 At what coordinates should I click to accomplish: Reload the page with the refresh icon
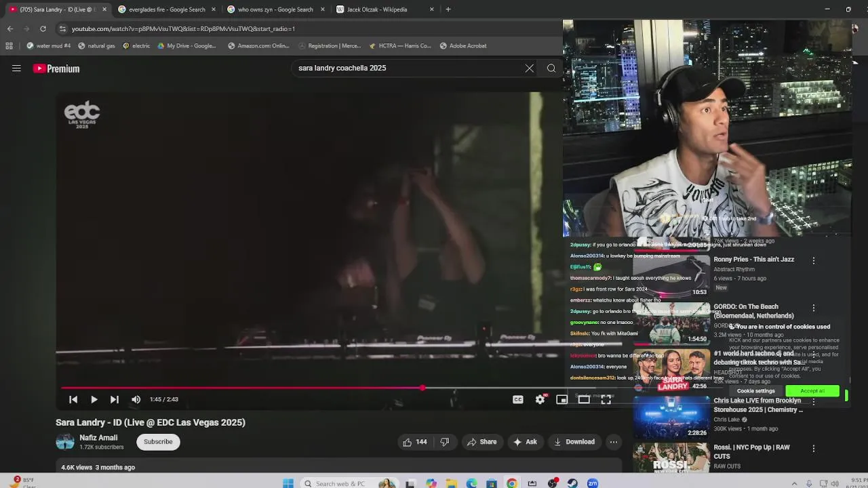[43, 28]
